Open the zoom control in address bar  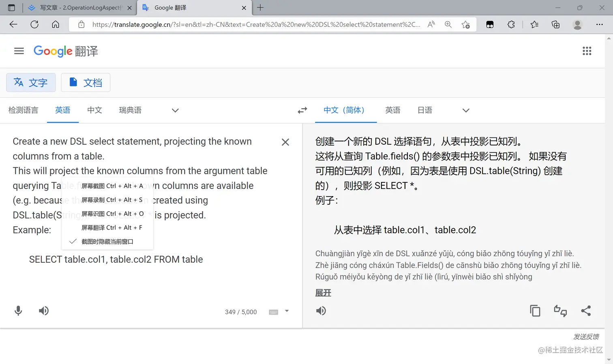point(448,25)
